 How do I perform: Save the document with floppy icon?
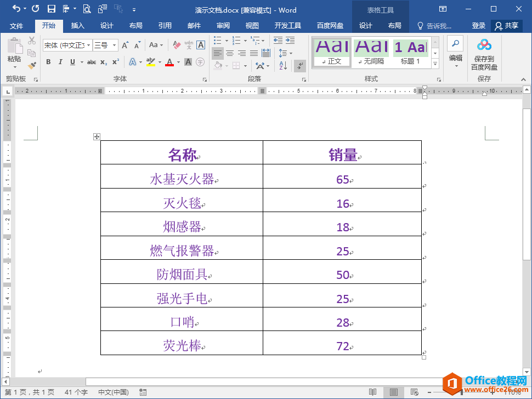click(x=51, y=9)
